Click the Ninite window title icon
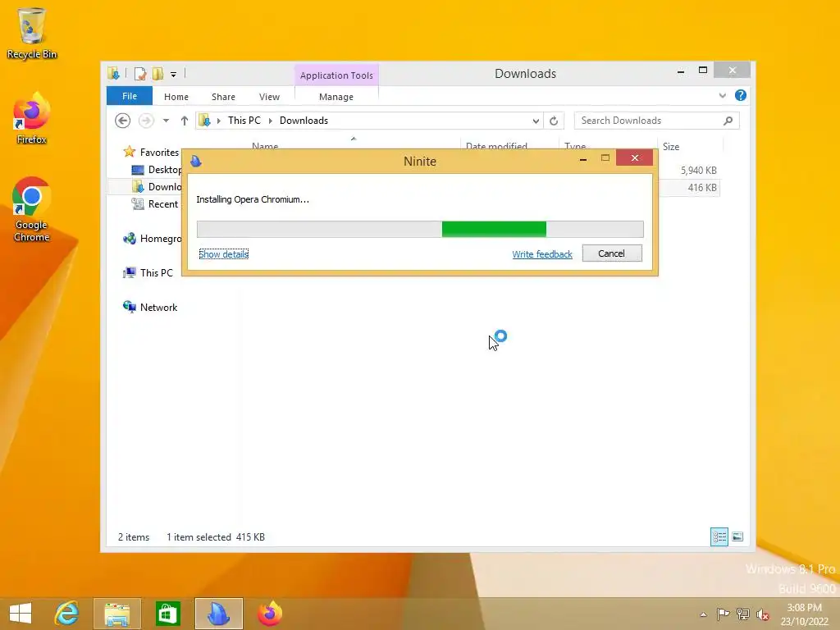 [x=196, y=161]
